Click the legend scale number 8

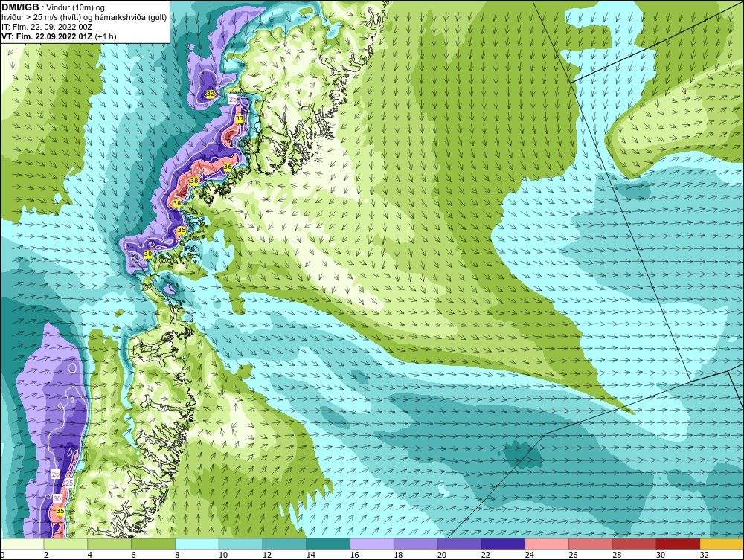(x=177, y=555)
